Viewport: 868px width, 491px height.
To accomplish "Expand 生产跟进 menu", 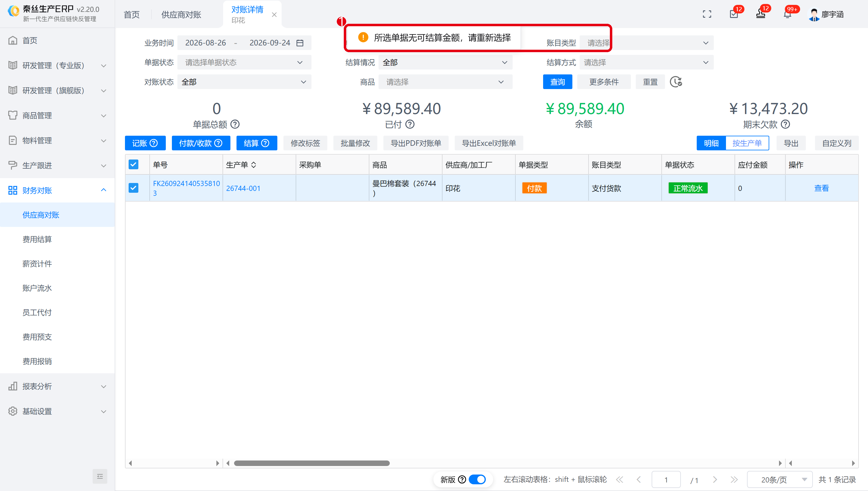I will point(57,165).
